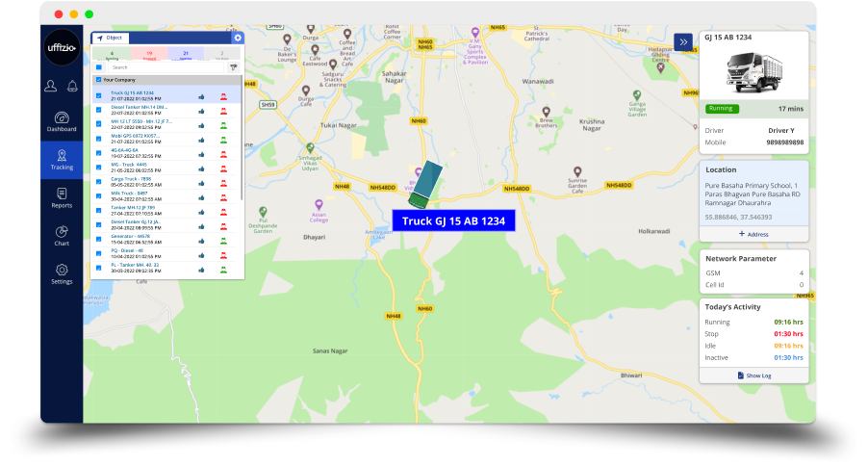Click thumbs-up icon for Generator - 44578
868x466 pixels.
(x=201, y=241)
